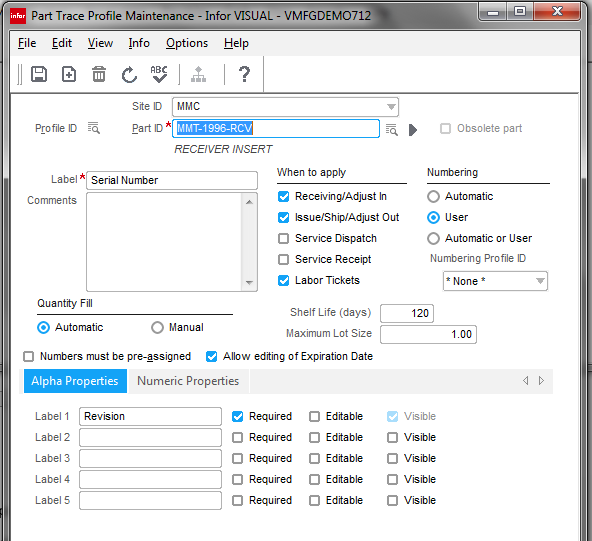Click the Delete trash can icon
Screen dimensions: 592x541
tap(99, 74)
